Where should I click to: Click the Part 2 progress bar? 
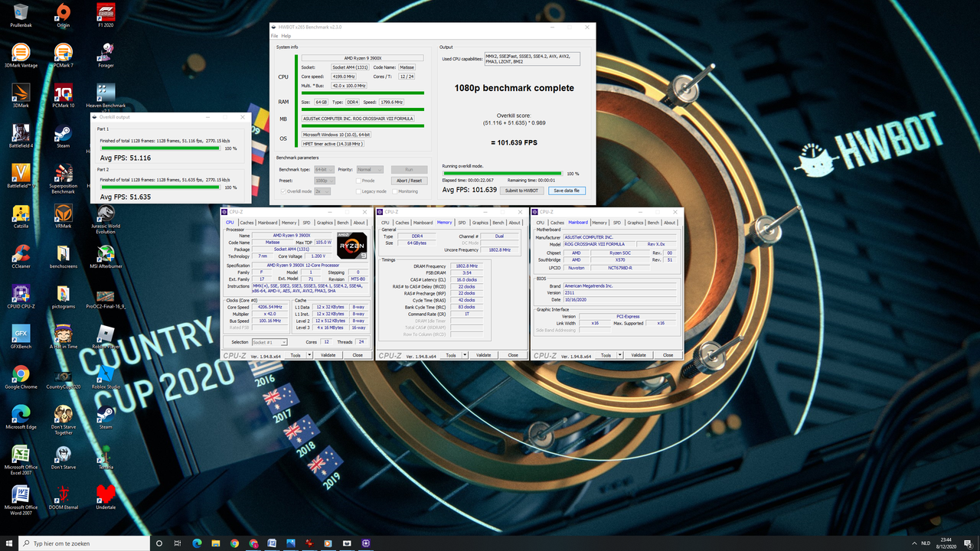[160, 188]
